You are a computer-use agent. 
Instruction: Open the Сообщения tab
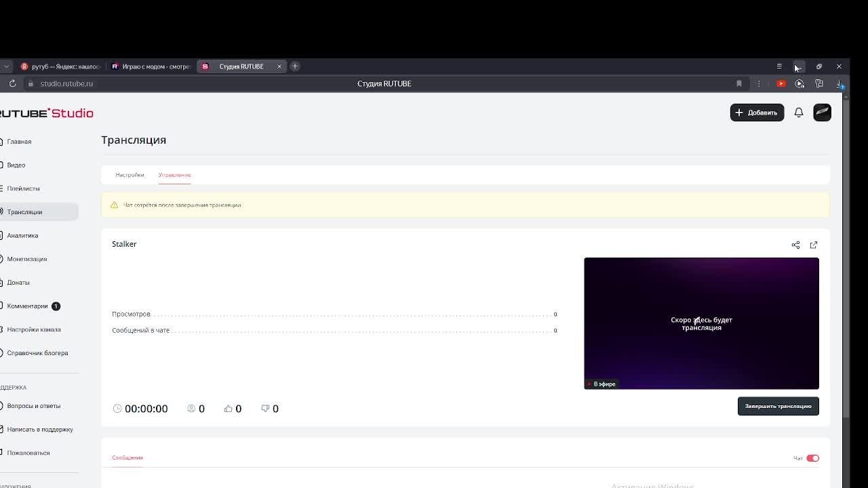click(127, 457)
